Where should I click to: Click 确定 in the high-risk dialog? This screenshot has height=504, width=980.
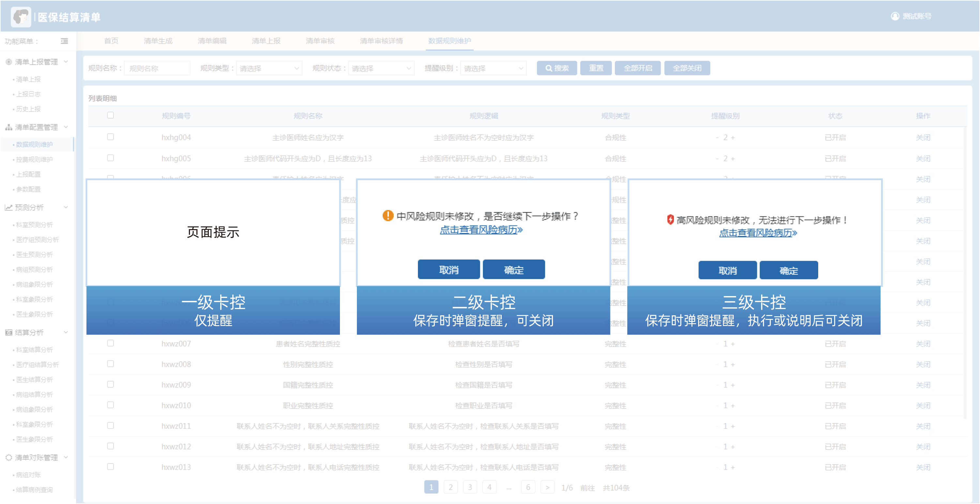[789, 270]
